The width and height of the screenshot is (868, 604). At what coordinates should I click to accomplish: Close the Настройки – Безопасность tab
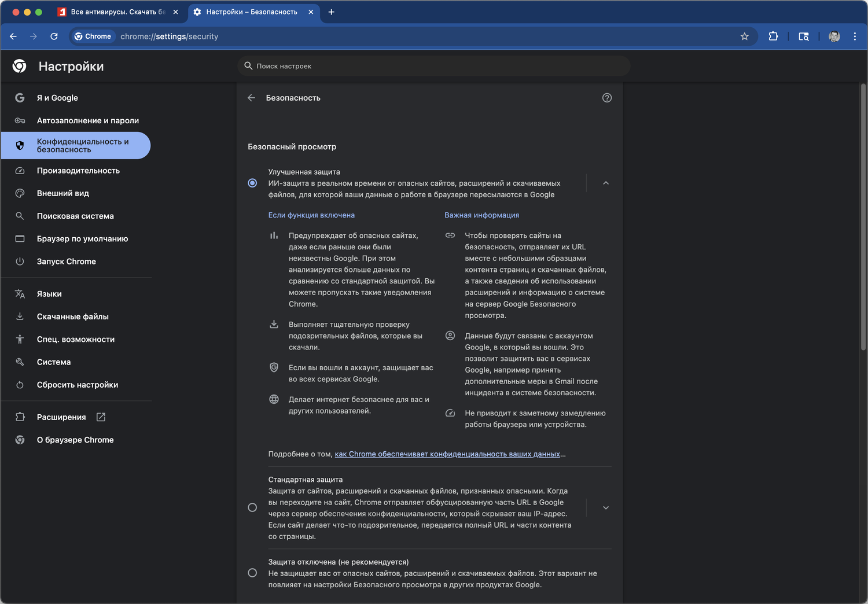pyautogui.click(x=311, y=12)
